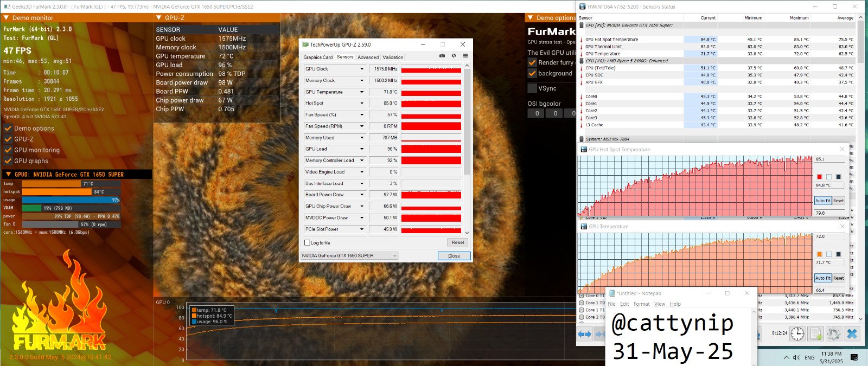Click the GPU-Z screenshot camera icon
The width and height of the screenshot is (868, 366).
tap(442, 56)
